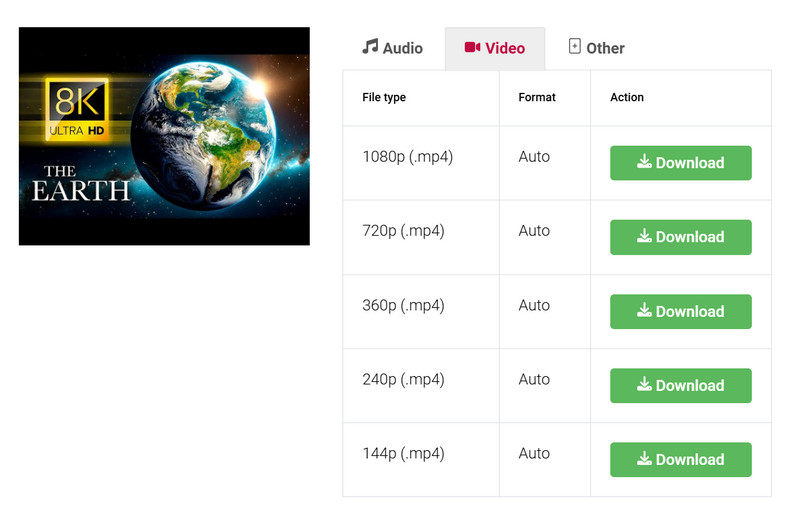799x505 pixels.
Task: Download the 144p mp4 video
Action: 680,459
